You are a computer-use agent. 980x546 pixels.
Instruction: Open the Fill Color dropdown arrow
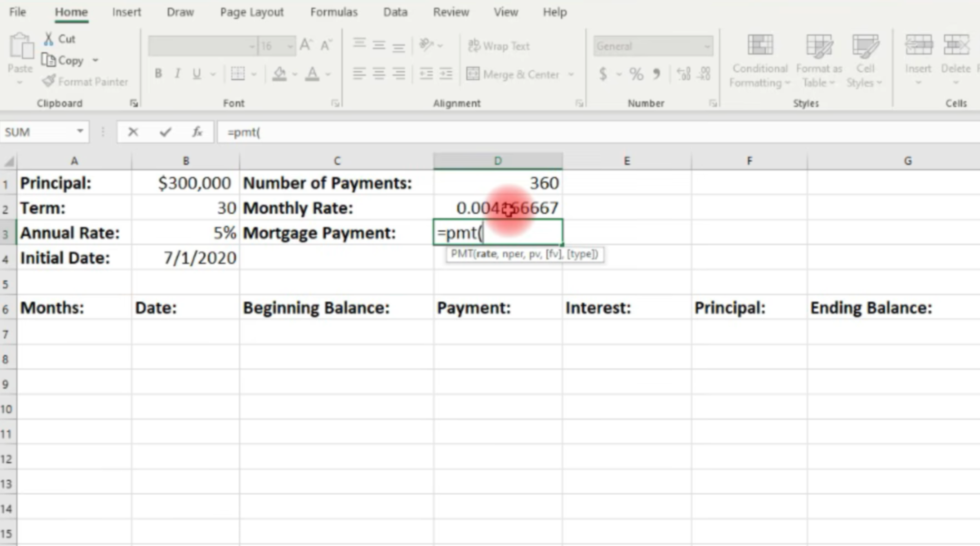(x=295, y=74)
